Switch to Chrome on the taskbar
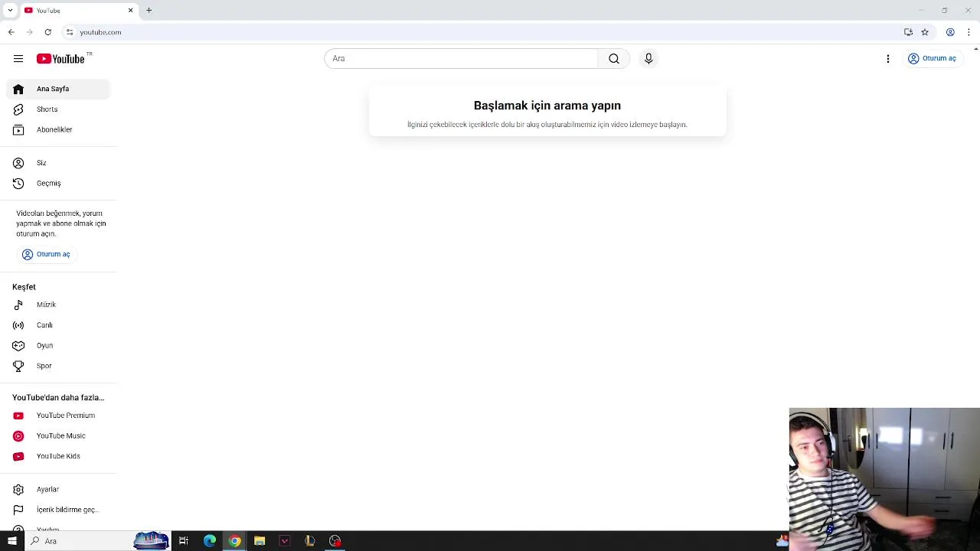 pyautogui.click(x=235, y=541)
